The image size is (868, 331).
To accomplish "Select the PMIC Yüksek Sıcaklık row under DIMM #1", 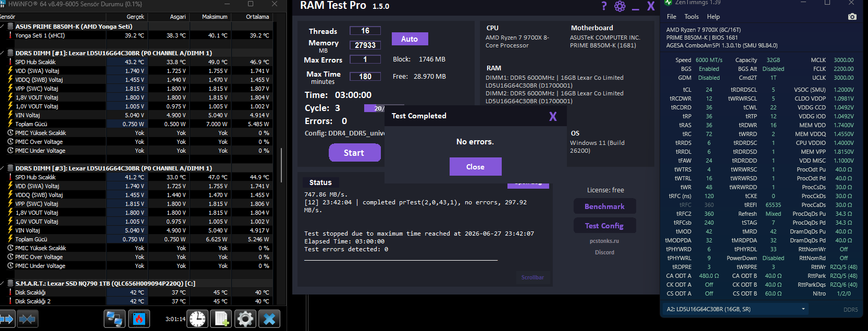I will coord(137,133).
